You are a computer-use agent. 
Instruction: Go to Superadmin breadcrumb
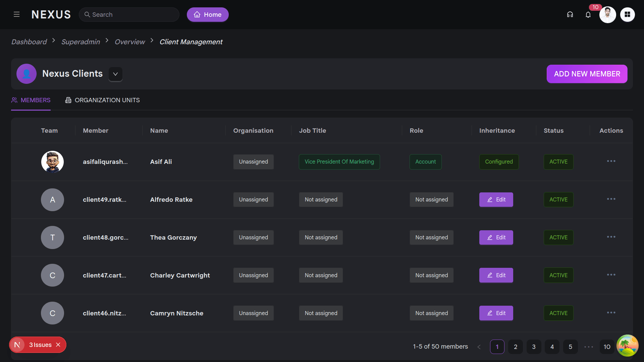click(x=80, y=42)
